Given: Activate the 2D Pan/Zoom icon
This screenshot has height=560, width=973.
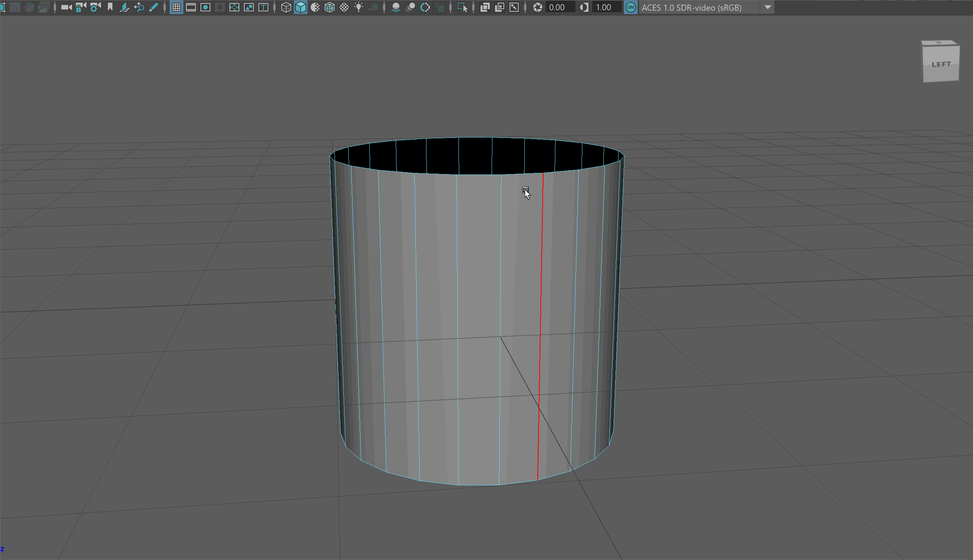Looking at the screenshot, I should click(x=139, y=7).
